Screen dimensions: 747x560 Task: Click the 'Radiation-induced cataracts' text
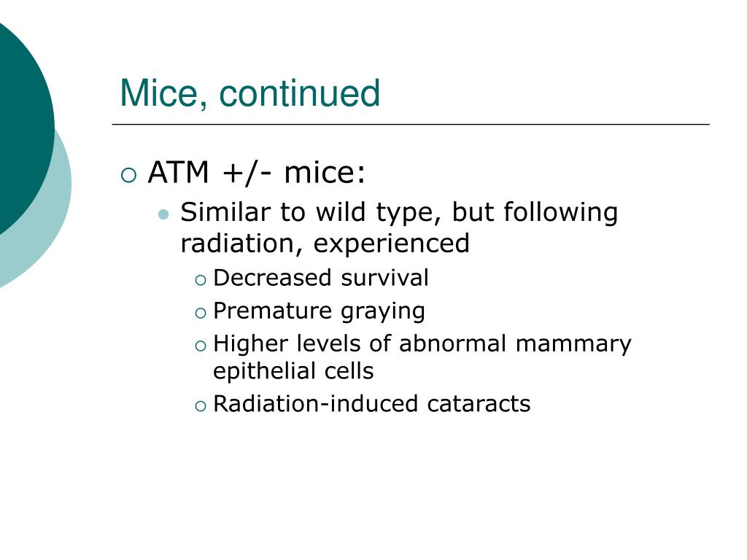[371, 404]
